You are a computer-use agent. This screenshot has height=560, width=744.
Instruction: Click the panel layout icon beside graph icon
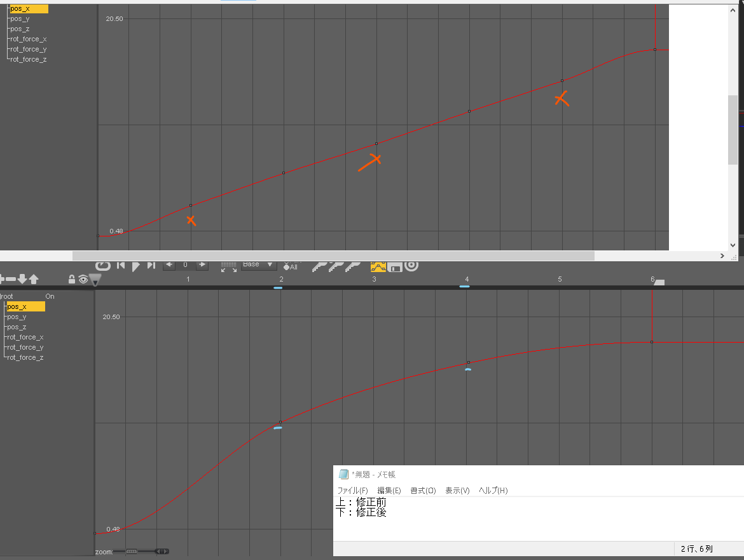395,268
